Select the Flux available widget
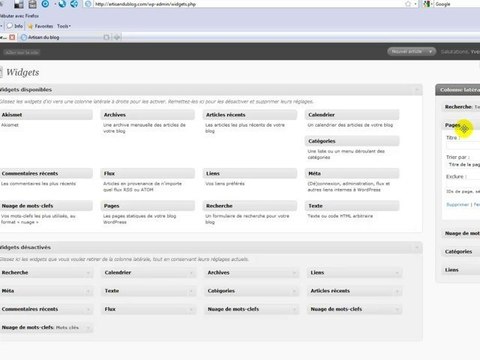480x360 pixels. (x=148, y=173)
